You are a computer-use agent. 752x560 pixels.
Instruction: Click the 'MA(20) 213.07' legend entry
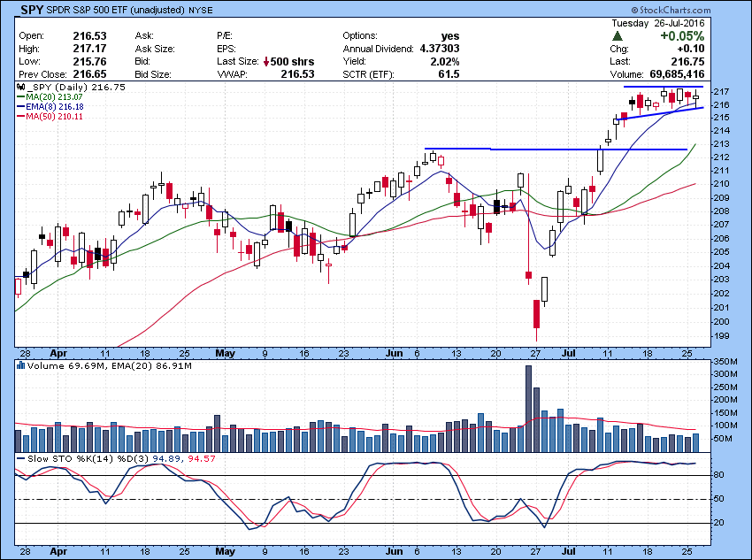(x=54, y=97)
